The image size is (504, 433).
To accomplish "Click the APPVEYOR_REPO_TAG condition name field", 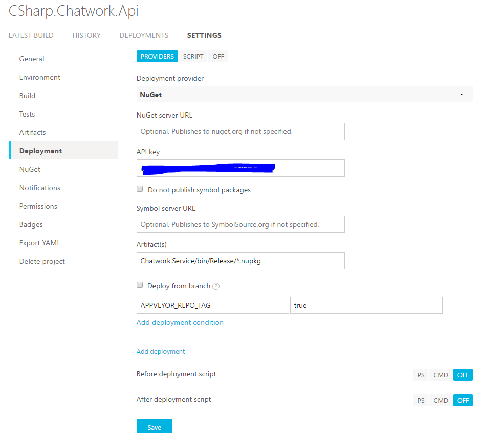I will (212, 305).
